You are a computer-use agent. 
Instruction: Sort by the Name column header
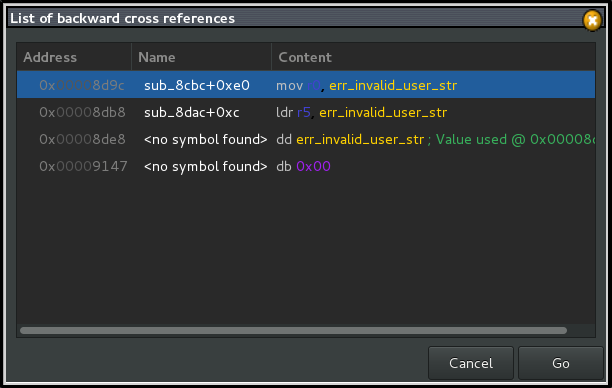point(201,57)
